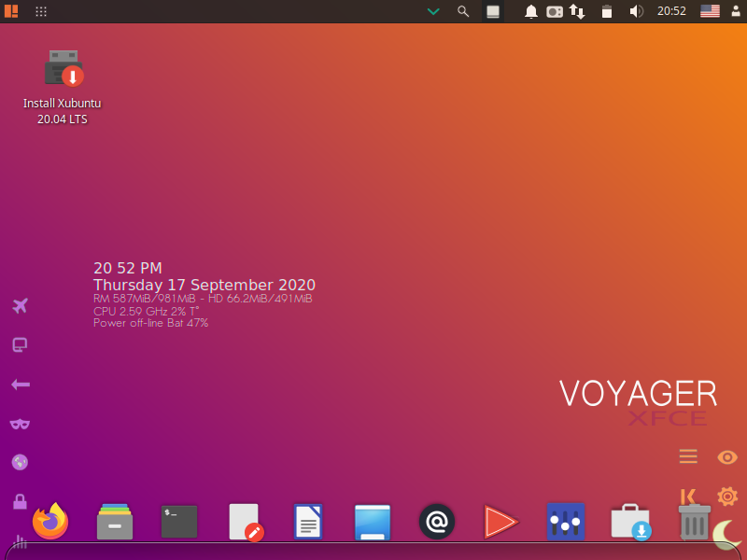Expand the green chevron dropdown in panel
747x560 pixels.
(433, 11)
